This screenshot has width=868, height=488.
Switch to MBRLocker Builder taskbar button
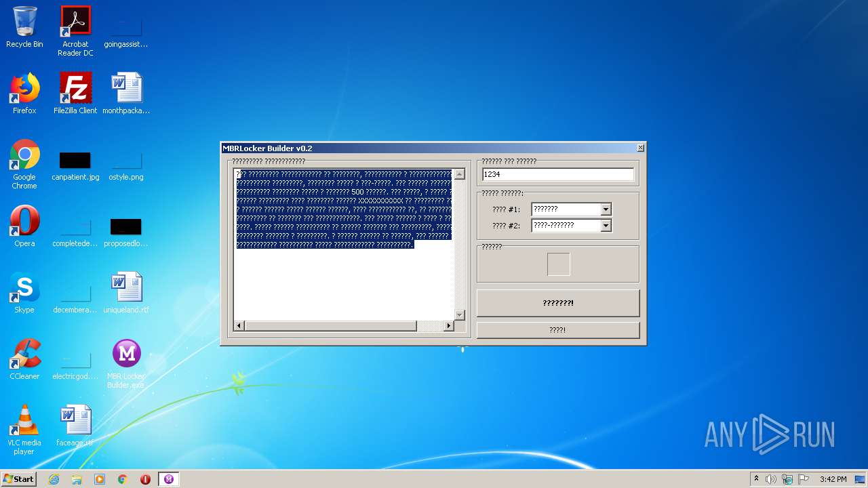pyautogui.click(x=169, y=479)
